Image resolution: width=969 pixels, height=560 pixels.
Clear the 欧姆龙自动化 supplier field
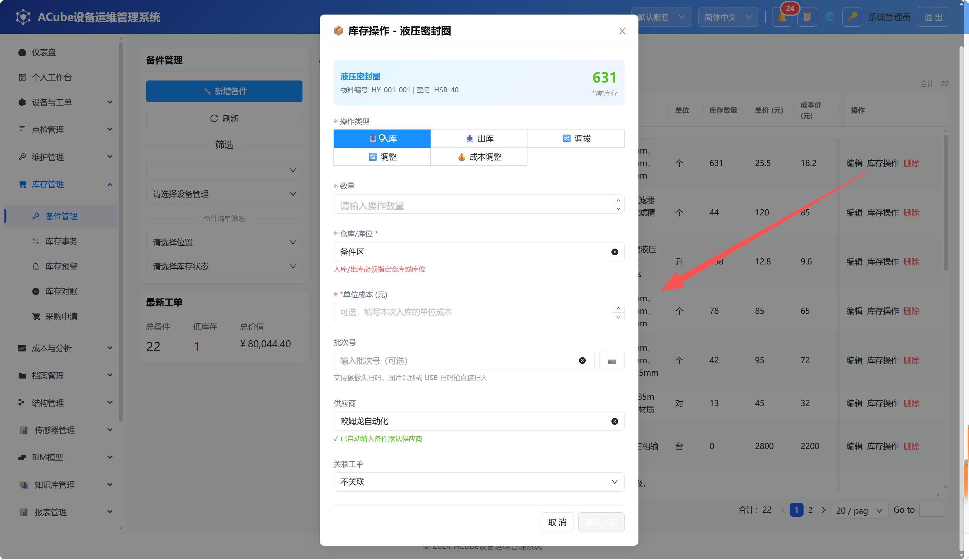click(x=614, y=421)
